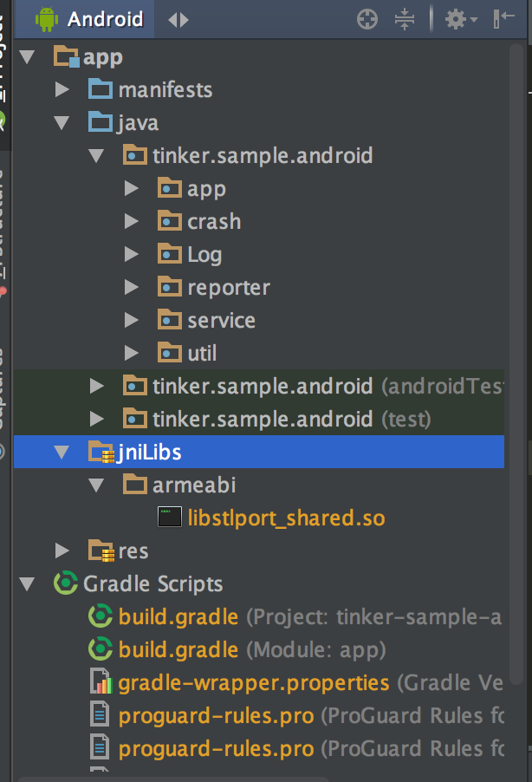Click the util package icon
The image size is (532, 782).
pos(170,352)
